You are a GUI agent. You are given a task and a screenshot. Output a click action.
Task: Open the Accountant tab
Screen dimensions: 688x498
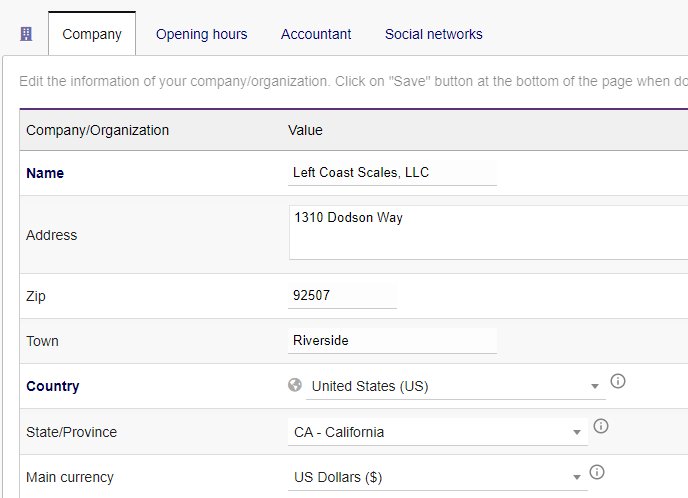tap(316, 34)
